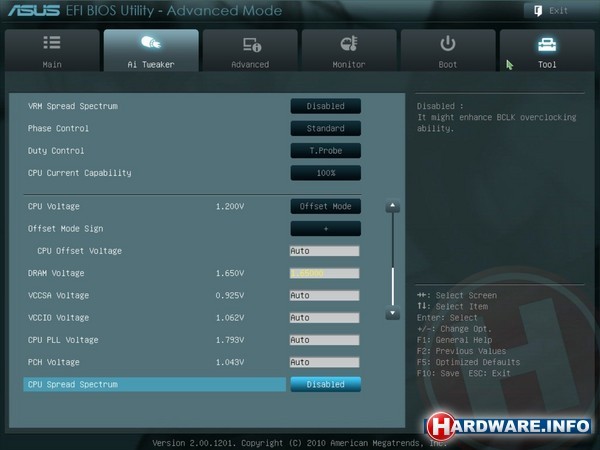The image size is (600, 450).
Task: Expand CPU Voltage Offset Mode dropdown
Action: 325,206
